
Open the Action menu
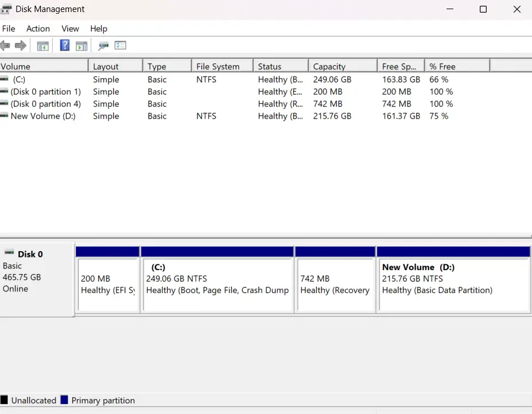38,29
